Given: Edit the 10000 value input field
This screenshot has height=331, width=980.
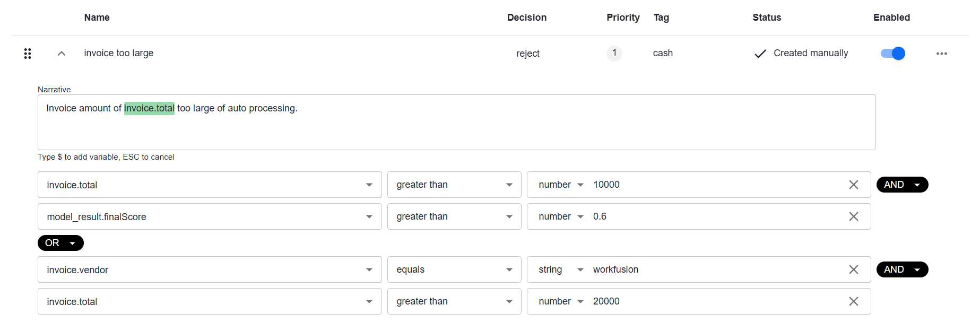Looking at the screenshot, I should pos(716,185).
